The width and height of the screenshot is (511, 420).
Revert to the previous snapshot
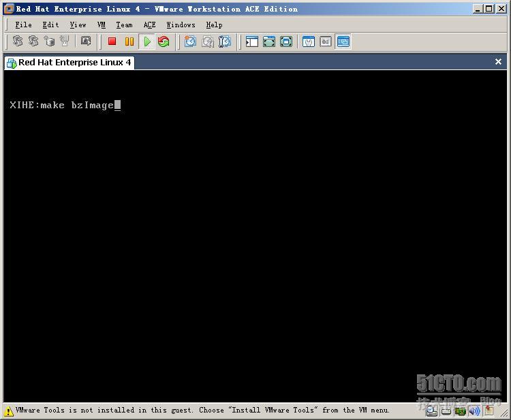207,42
